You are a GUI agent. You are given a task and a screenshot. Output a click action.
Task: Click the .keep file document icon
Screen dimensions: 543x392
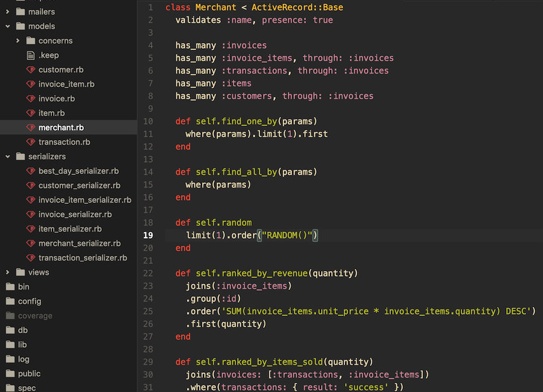(31, 55)
